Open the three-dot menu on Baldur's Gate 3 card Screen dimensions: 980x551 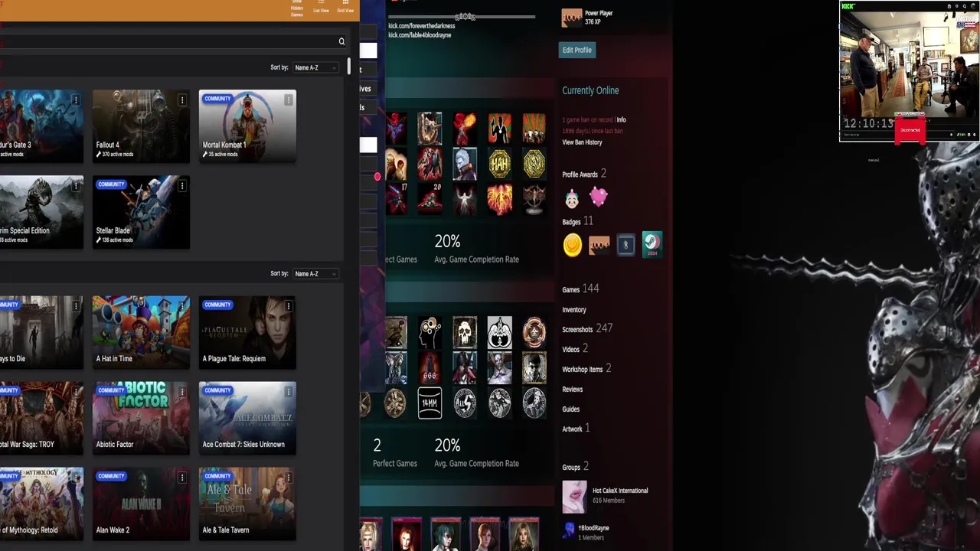tap(75, 100)
